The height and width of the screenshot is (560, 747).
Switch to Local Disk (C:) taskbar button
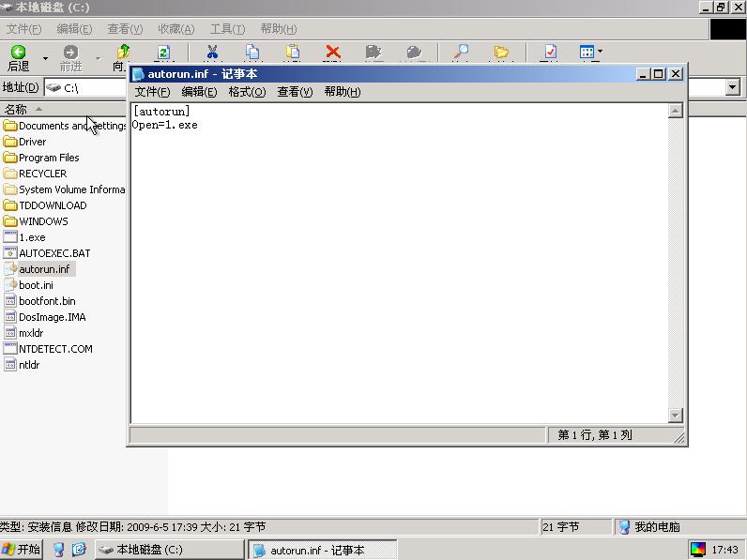pos(170,550)
